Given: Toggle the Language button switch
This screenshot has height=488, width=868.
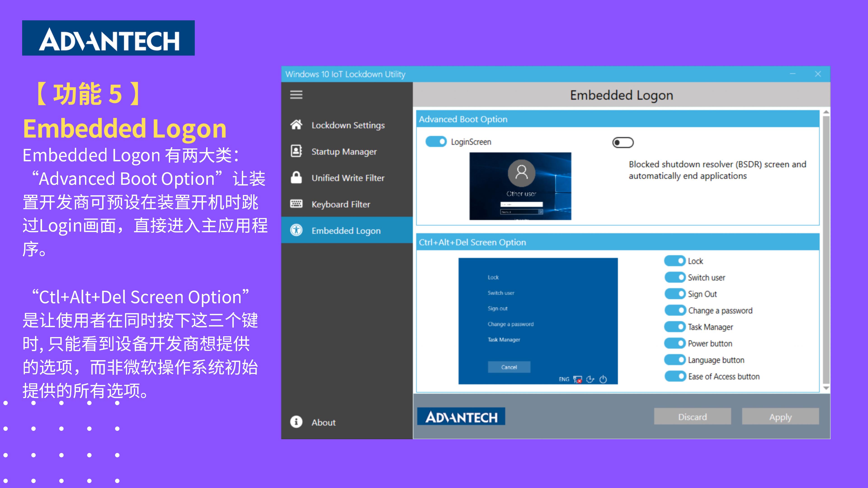Looking at the screenshot, I should [675, 360].
